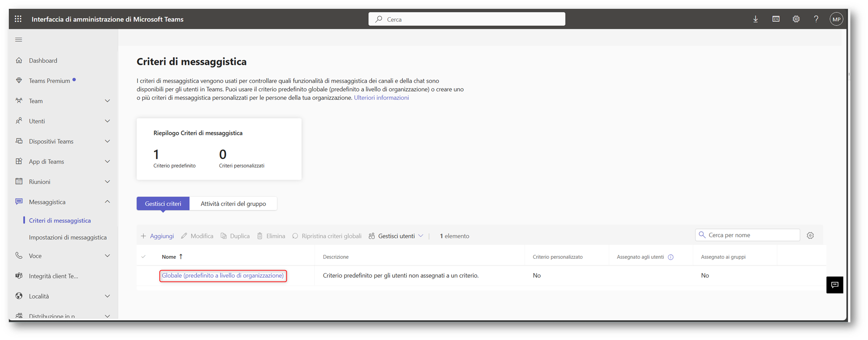The image size is (868, 340).
Task: Expand the Riunioni section chevron
Action: 107,181
